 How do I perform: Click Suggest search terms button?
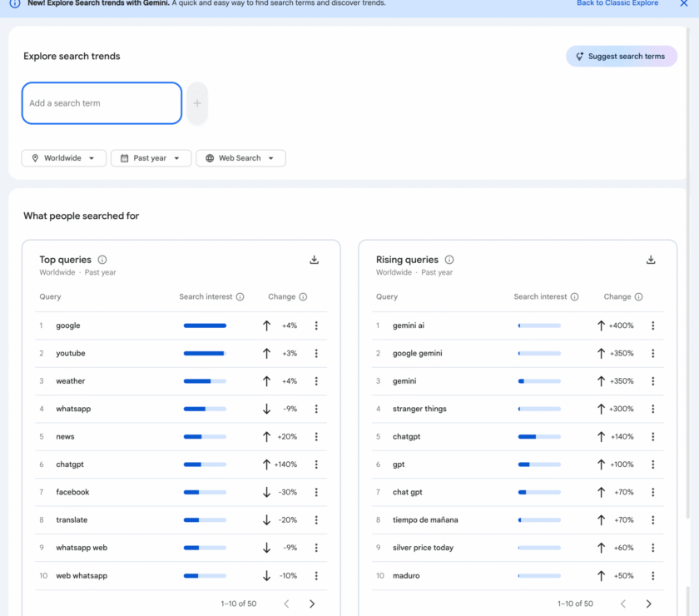621,57
